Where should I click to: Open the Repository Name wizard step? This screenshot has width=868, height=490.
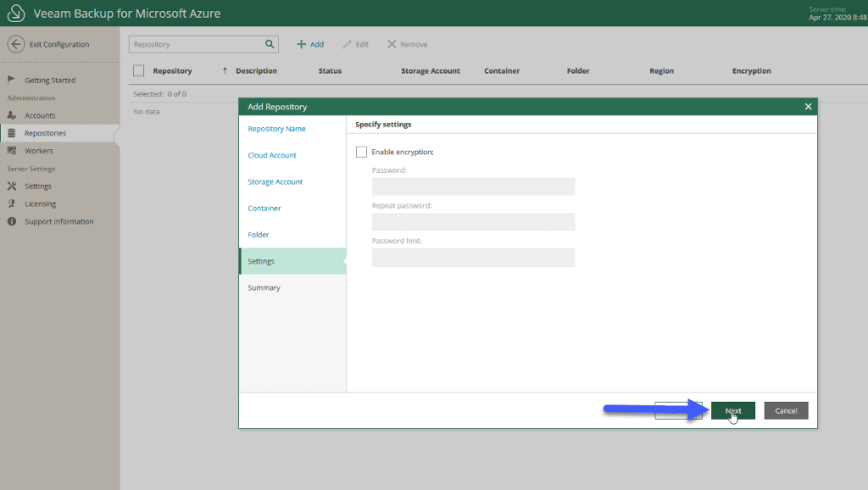(277, 129)
